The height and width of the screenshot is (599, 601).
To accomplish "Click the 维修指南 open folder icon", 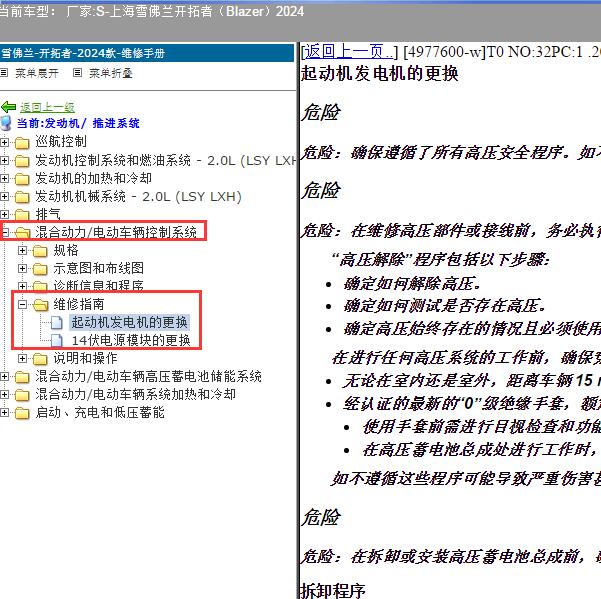I will click(41, 305).
